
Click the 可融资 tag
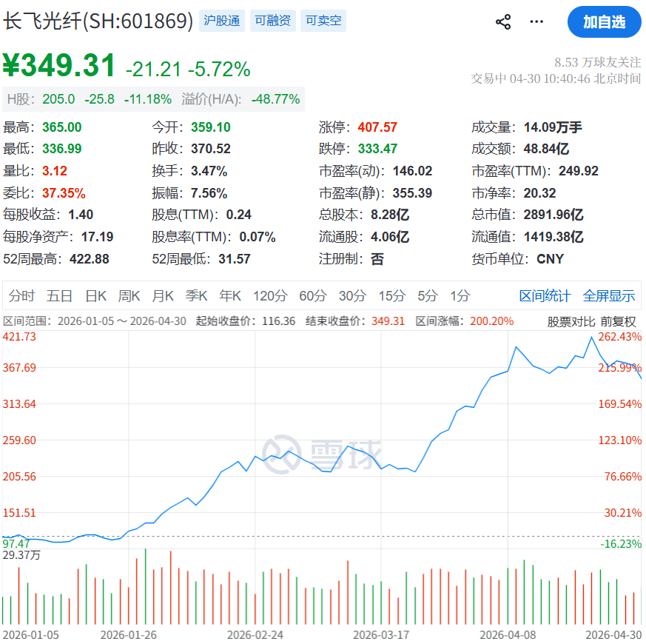pyautogui.click(x=273, y=21)
